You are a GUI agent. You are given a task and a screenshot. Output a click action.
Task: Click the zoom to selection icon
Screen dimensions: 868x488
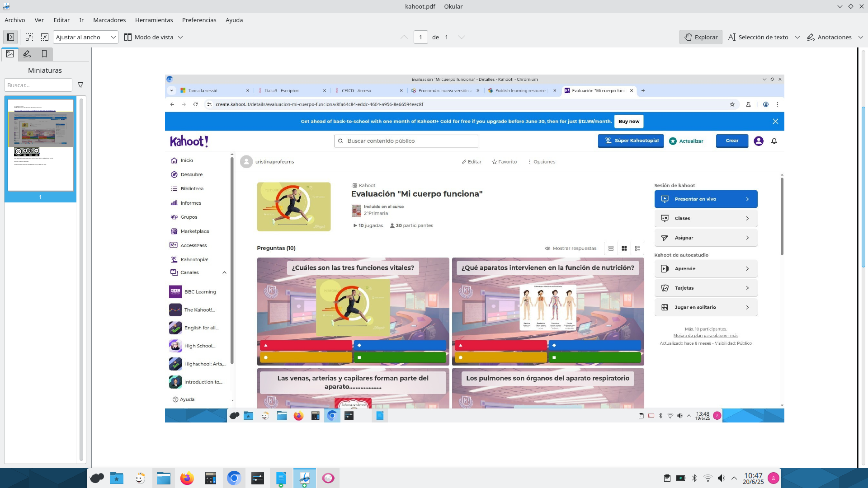click(x=45, y=37)
